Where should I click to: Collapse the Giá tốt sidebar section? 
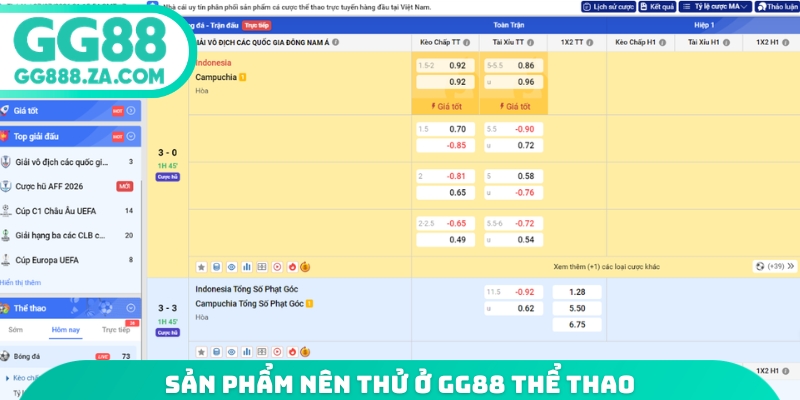point(131,111)
